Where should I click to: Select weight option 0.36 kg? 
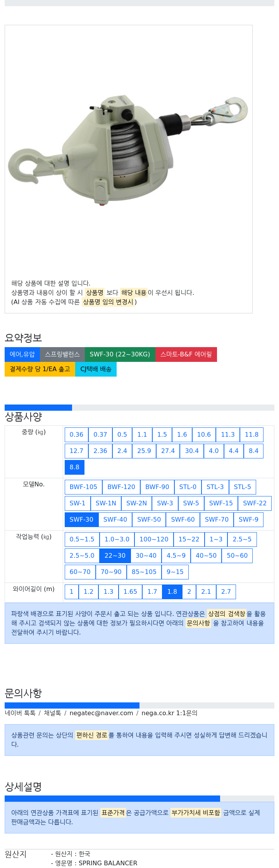[76, 434]
